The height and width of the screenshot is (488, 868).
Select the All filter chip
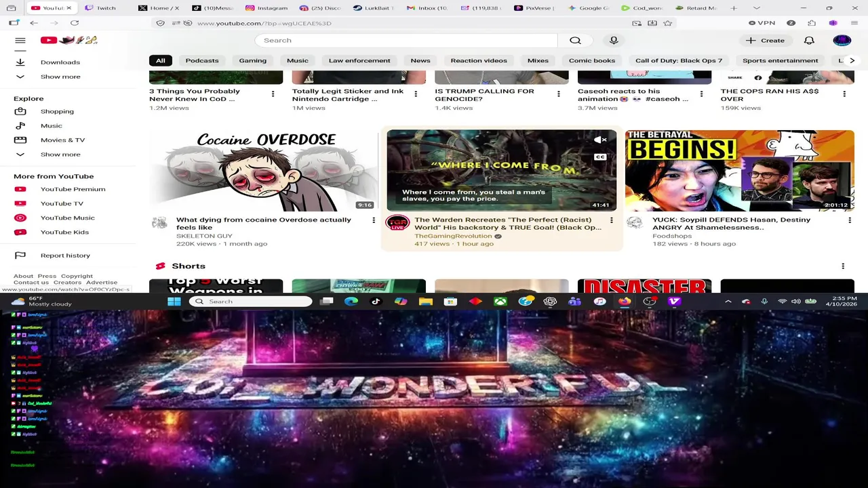coord(161,60)
